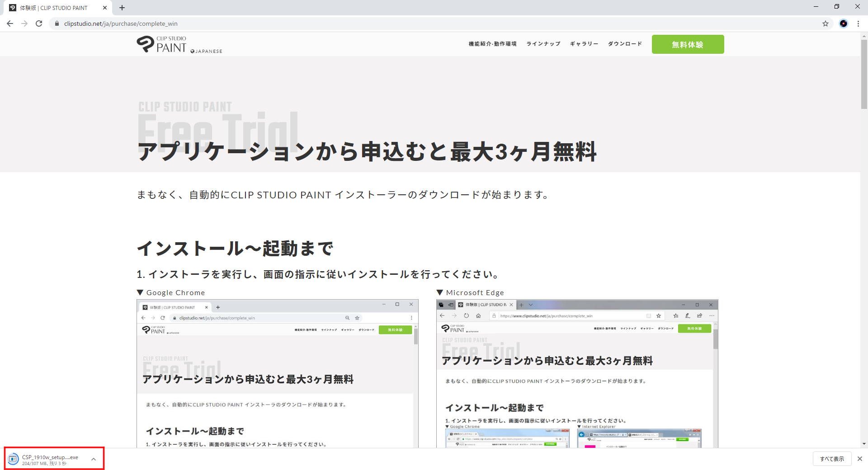This screenshot has width=868, height=470.
Task: Open the ラインナップ menu item
Action: [543, 44]
